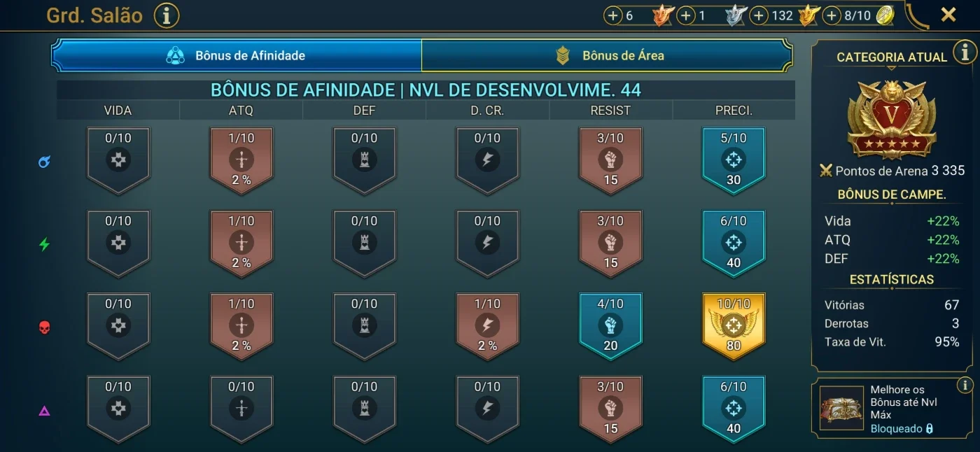Switch to Bônus de Afinidade tab
This screenshot has height=452, width=980.
pos(237,55)
